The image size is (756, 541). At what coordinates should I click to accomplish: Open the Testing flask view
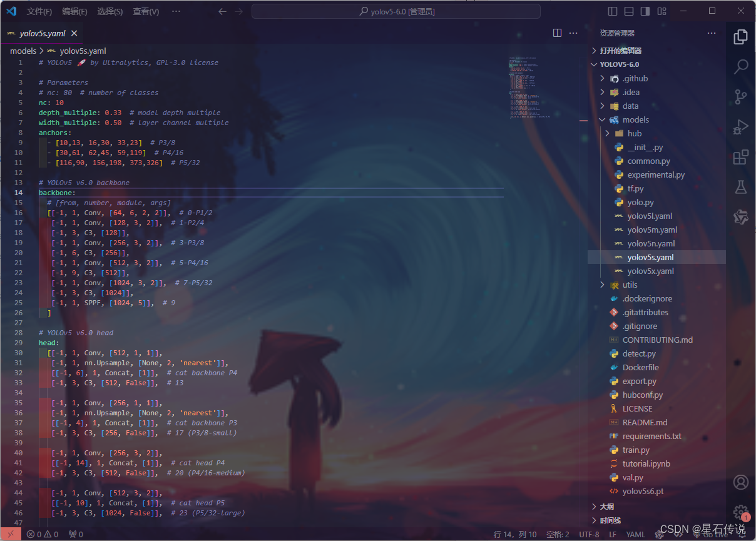click(741, 186)
